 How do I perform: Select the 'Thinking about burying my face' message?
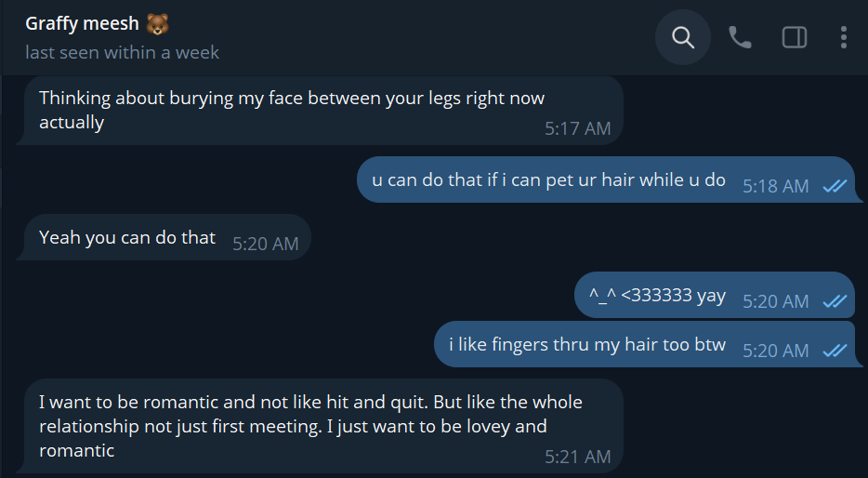[320, 111]
